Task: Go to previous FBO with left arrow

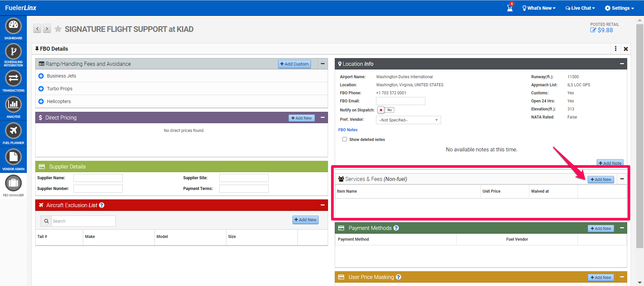Action: click(37, 29)
